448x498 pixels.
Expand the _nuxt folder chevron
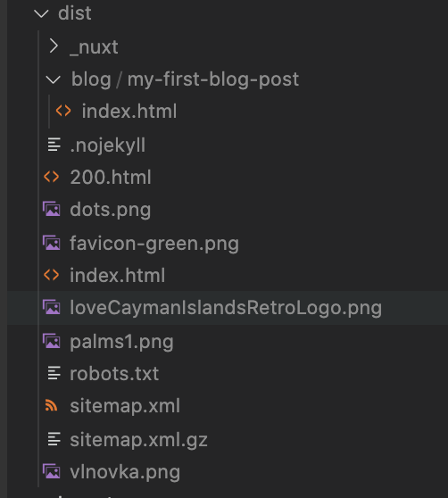point(54,46)
